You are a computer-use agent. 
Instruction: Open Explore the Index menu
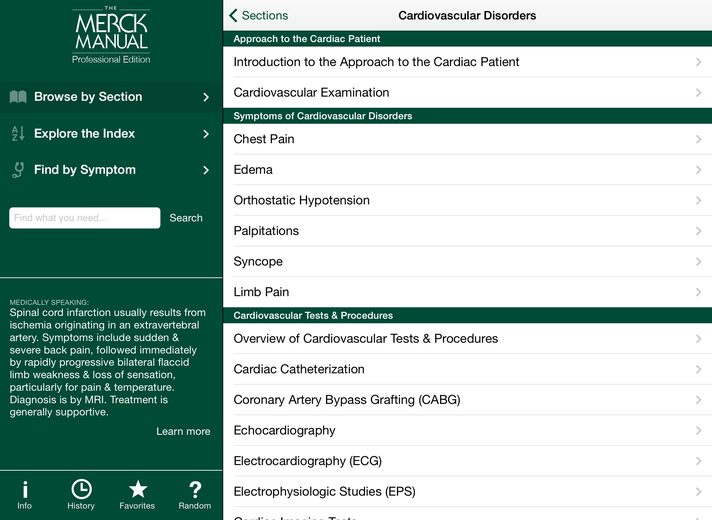111,134
